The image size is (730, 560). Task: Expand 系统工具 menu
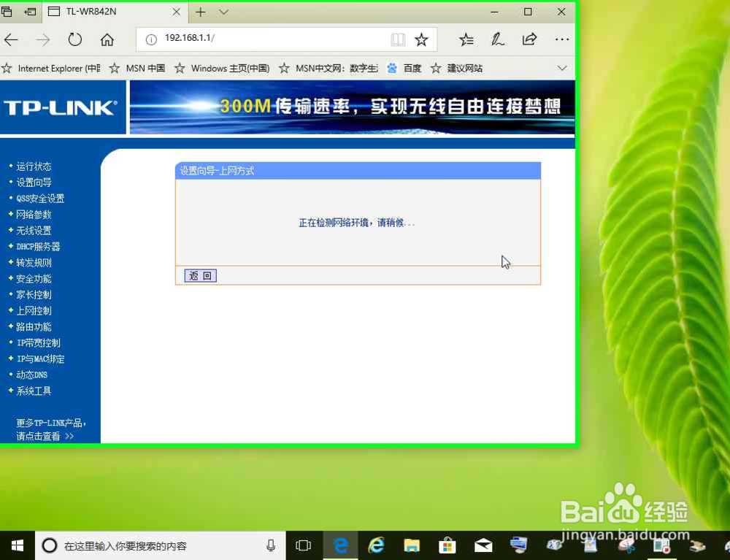coord(34,391)
